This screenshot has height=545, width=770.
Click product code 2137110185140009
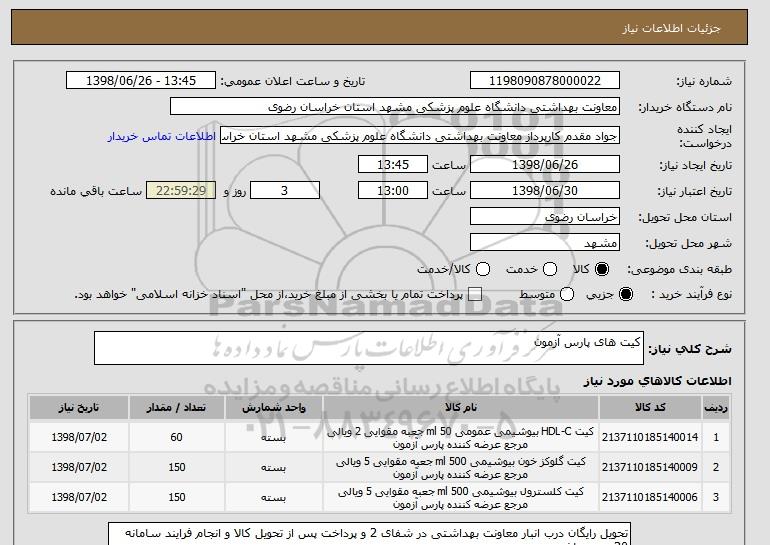click(x=650, y=467)
